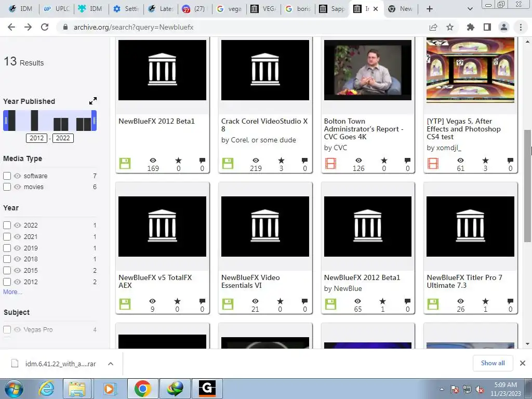Viewport: 532px width, 399px height.
Task: Check the 2018 year filter
Action: click(x=7, y=259)
